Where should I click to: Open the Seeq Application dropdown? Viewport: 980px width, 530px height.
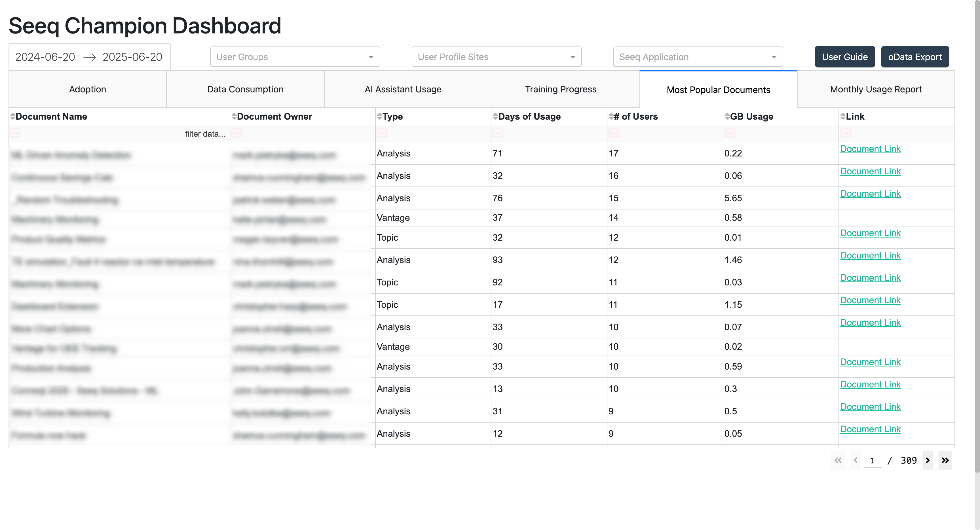(x=698, y=57)
